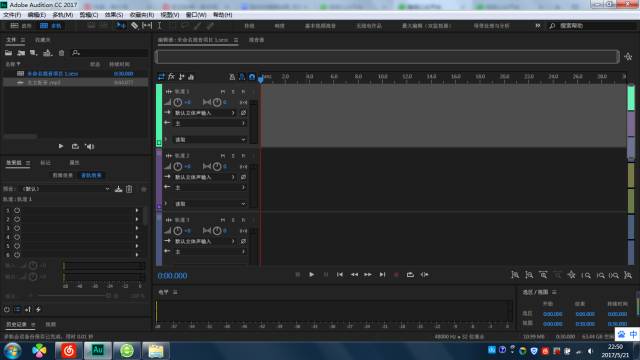Delete effects rack preset icon
Image resolution: width=640 pixels, height=360 pixels.
(129, 189)
